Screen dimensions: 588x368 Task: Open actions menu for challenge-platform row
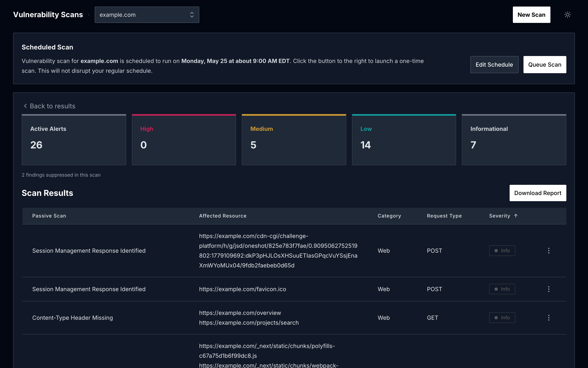(549, 251)
